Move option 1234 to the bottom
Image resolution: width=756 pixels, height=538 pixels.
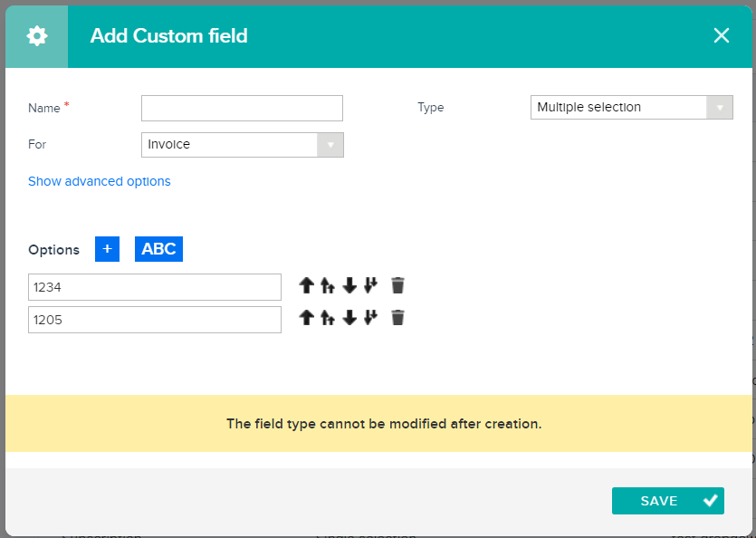click(x=369, y=286)
